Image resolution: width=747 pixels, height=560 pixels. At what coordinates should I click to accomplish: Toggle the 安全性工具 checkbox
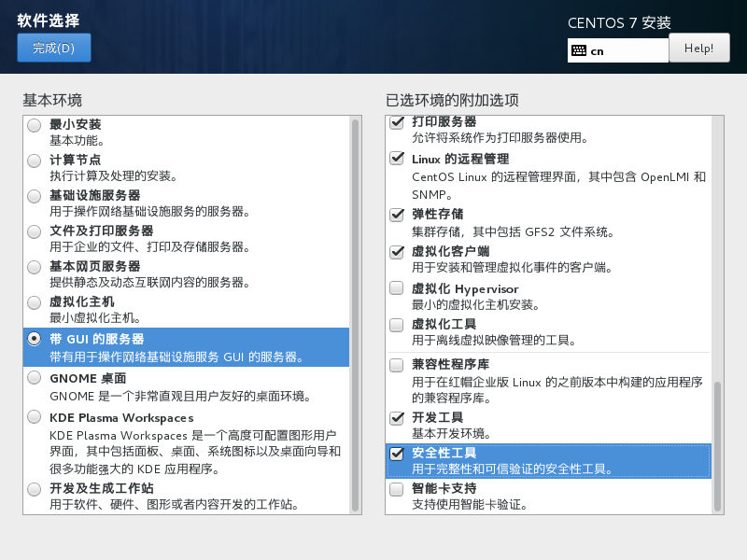pos(396,454)
